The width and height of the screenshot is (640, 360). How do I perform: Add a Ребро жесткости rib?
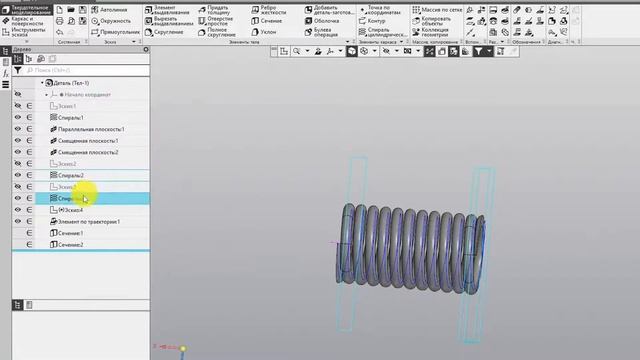(x=269, y=10)
